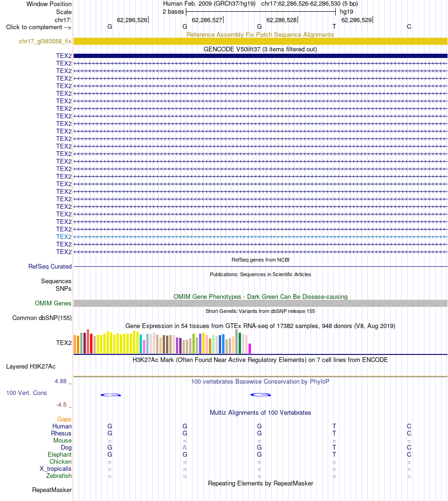Screen dimensions: 448x501
Task: Open 'Short Genetic Variants from dbSNP release 155' title
Action: (x=260, y=311)
